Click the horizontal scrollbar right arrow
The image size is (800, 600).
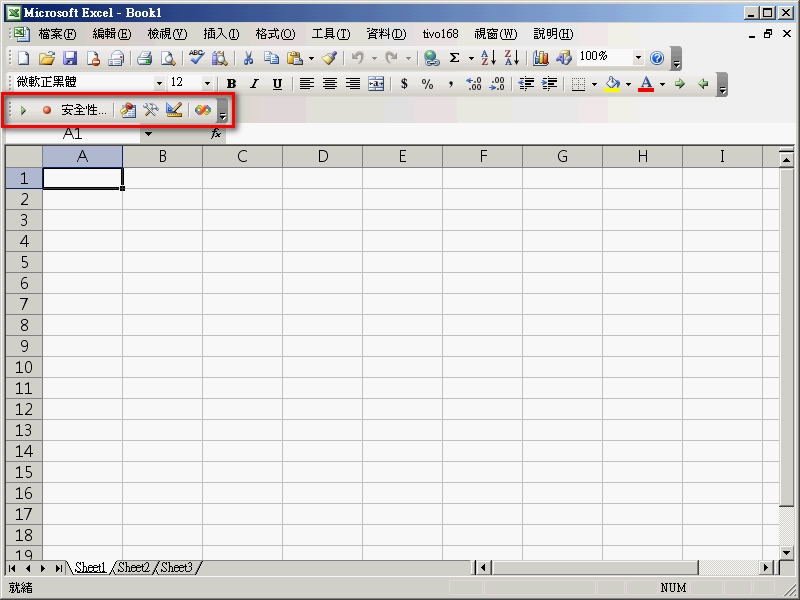point(765,567)
